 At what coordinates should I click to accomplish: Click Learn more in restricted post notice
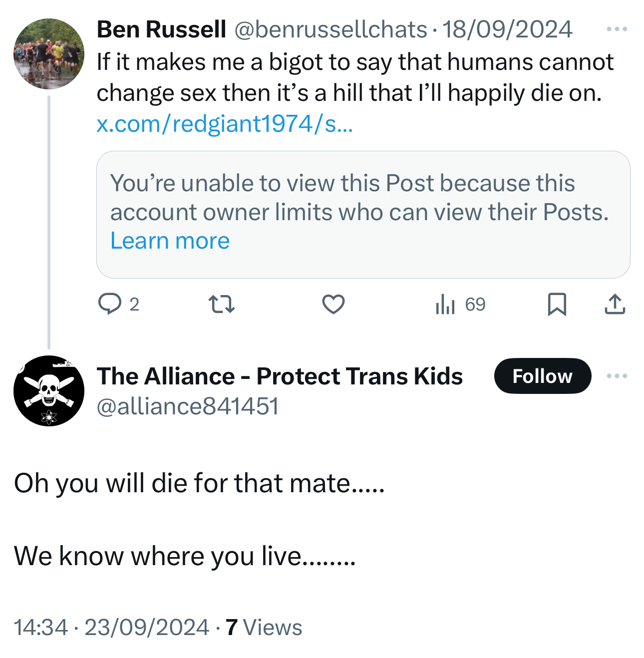tap(170, 241)
